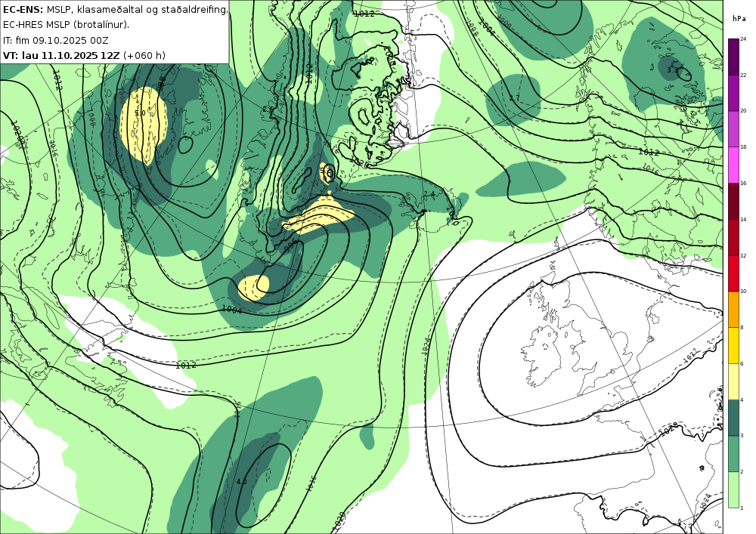Click the pale yellow 4–6 hPa colorbar segment
Image resolution: width=756 pixels, height=534 pixels.
coord(733,382)
